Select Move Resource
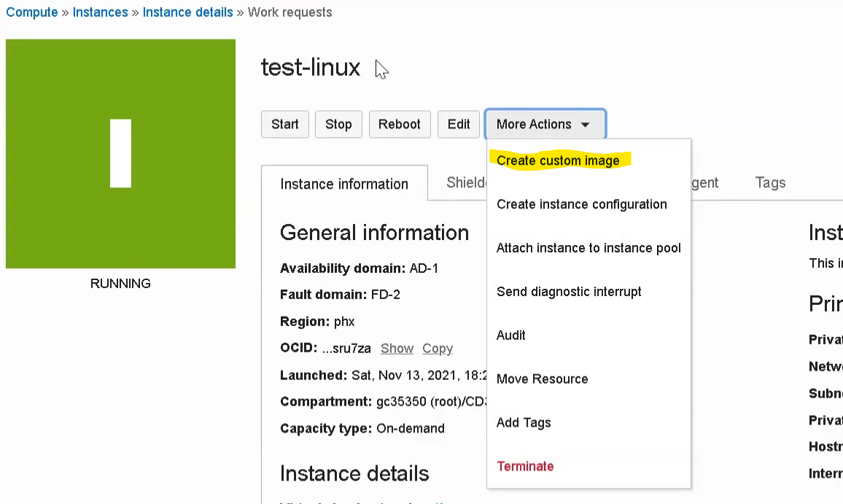This screenshot has width=843, height=504. pos(542,379)
